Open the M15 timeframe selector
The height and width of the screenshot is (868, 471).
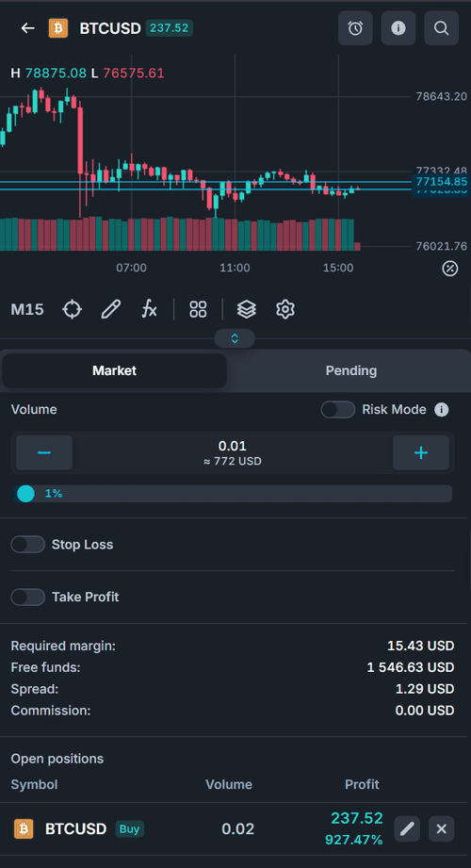pyautogui.click(x=27, y=309)
